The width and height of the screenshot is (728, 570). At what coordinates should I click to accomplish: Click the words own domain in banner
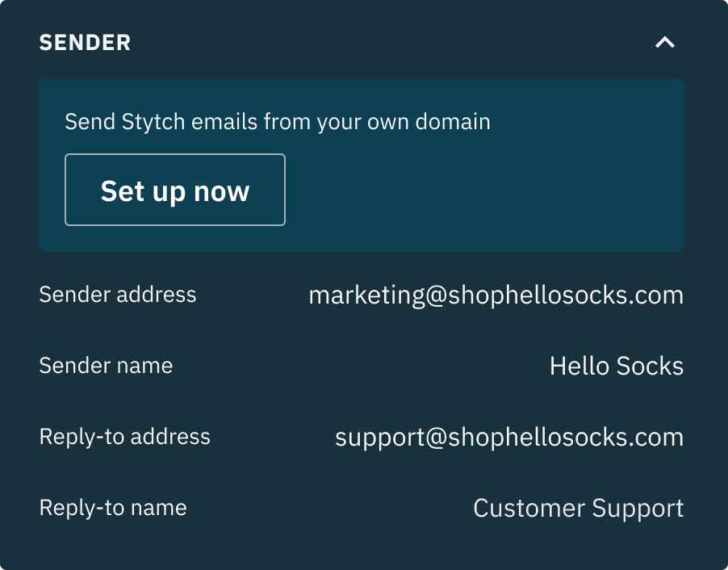click(x=429, y=122)
